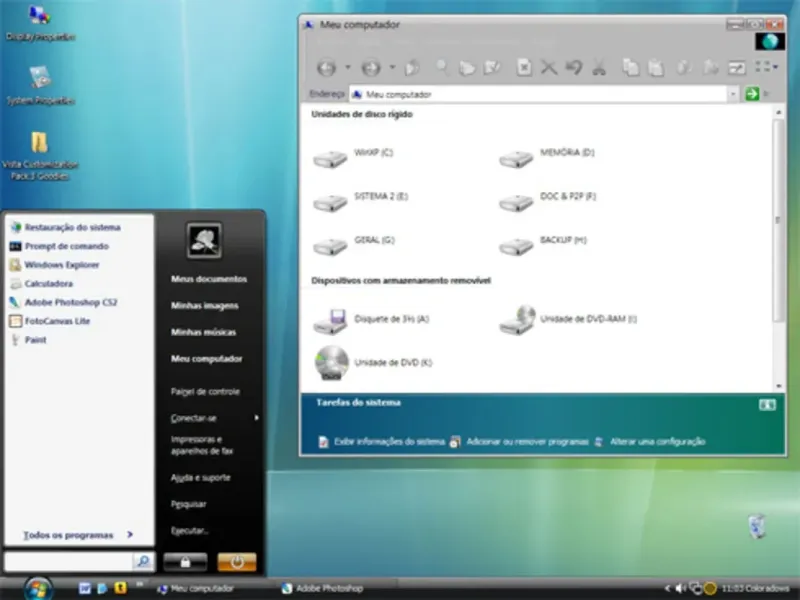Image resolution: width=800 pixels, height=600 pixels.
Task: Select Unidade de DVD-RAM (I:)
Action: pos(568,319)
